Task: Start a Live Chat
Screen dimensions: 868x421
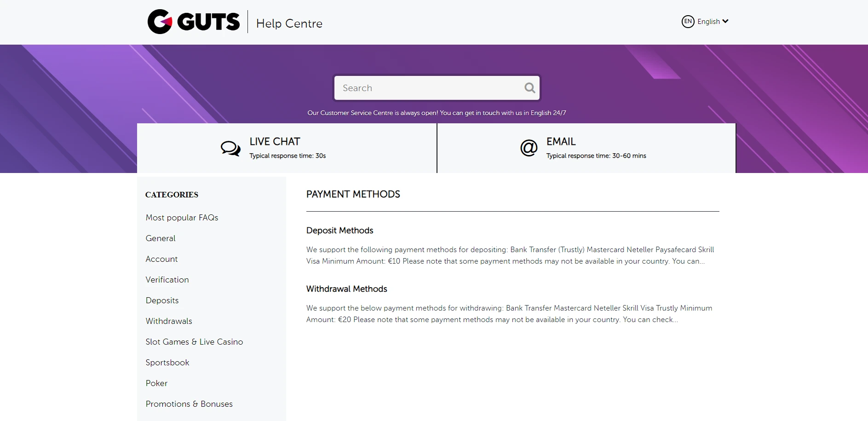Action: [x=287, y=148]
